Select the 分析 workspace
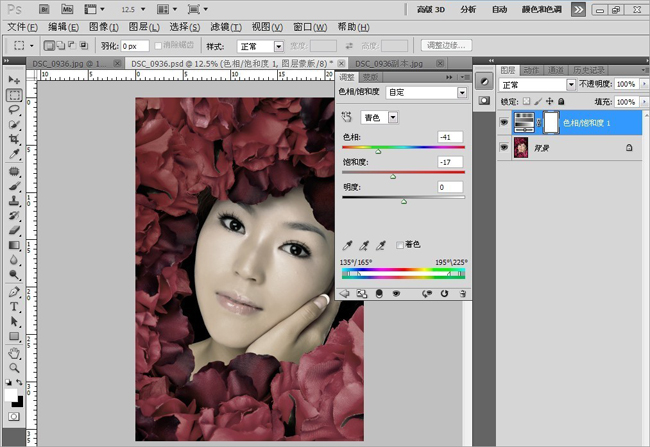The height and width of the screenshot is (447, 650). click(468, 10)
